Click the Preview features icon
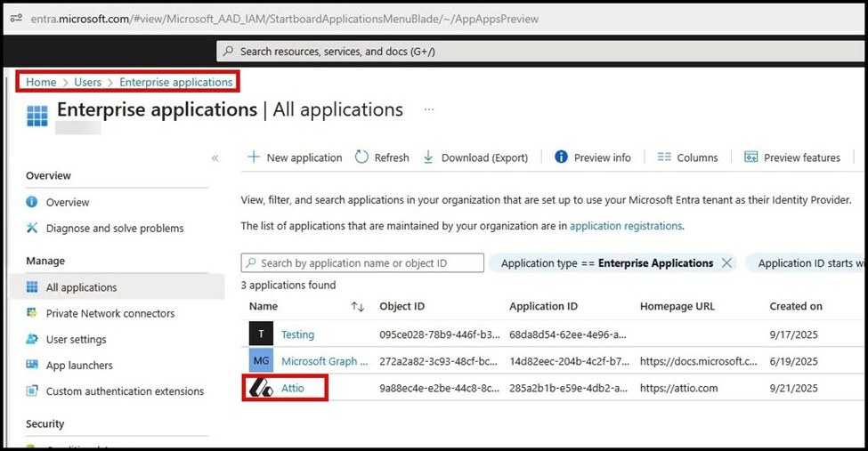868x451 pixels. 751,157
